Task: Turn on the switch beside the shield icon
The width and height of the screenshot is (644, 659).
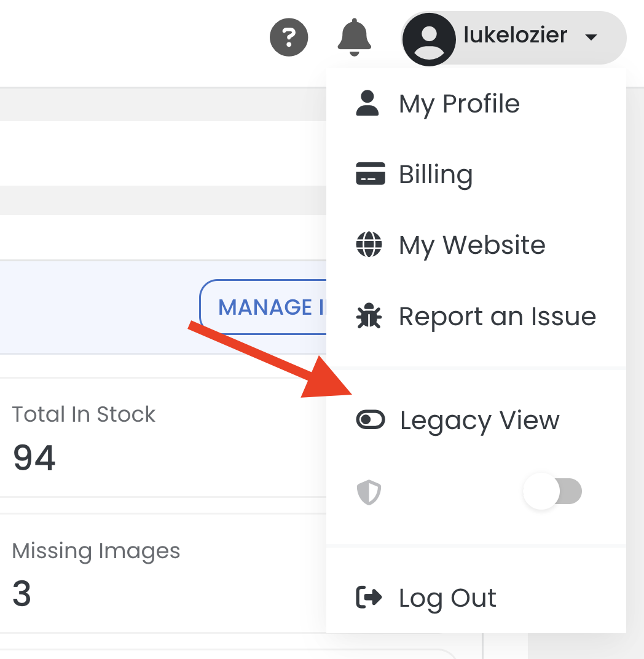Action: [552, 491]
